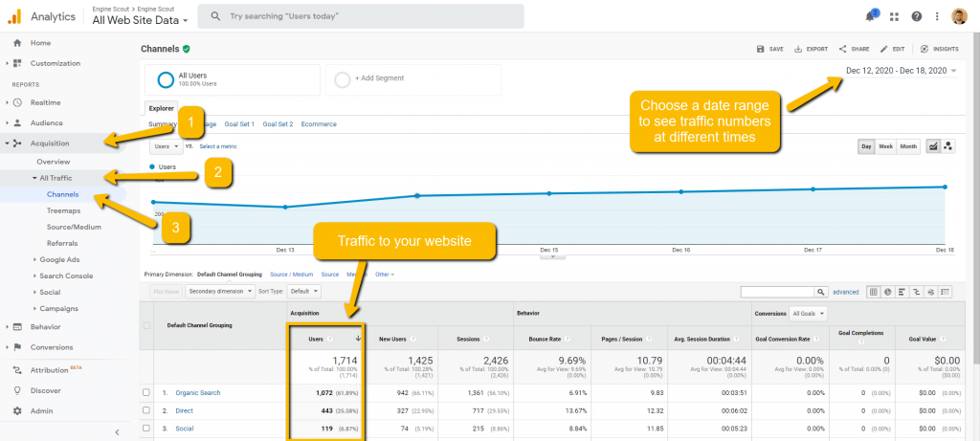This screenshot has height=441, width=980.
Task: Click the user profile avatar
Action: (x=959, y=16)
